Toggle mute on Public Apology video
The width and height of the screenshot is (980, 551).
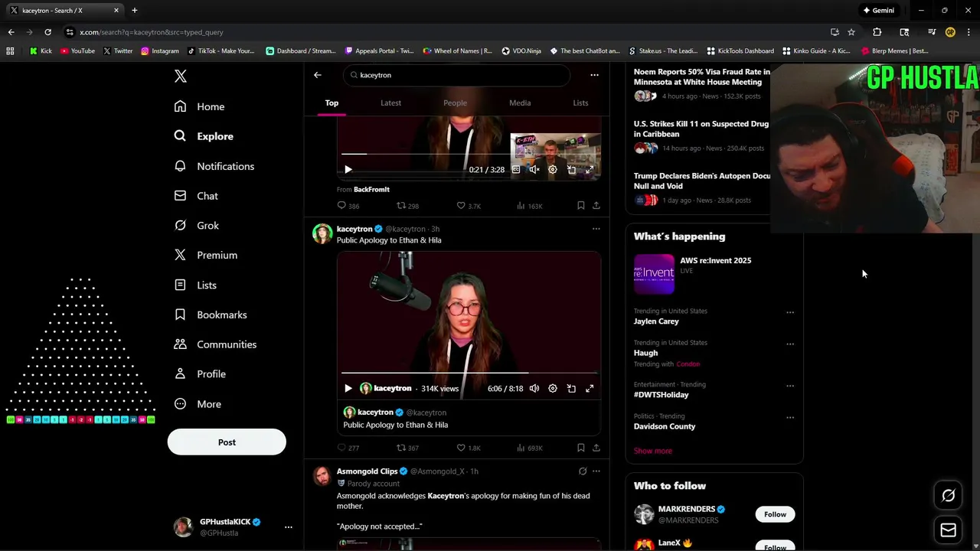pos(534,389)
